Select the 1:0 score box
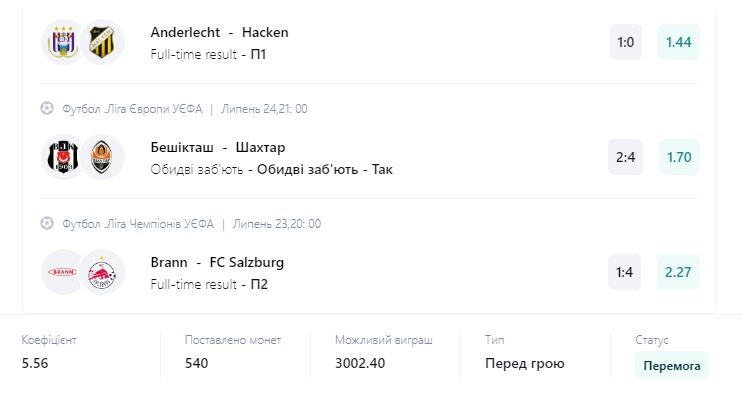Viewport: 742px width, 397px height. click(626, 42)
